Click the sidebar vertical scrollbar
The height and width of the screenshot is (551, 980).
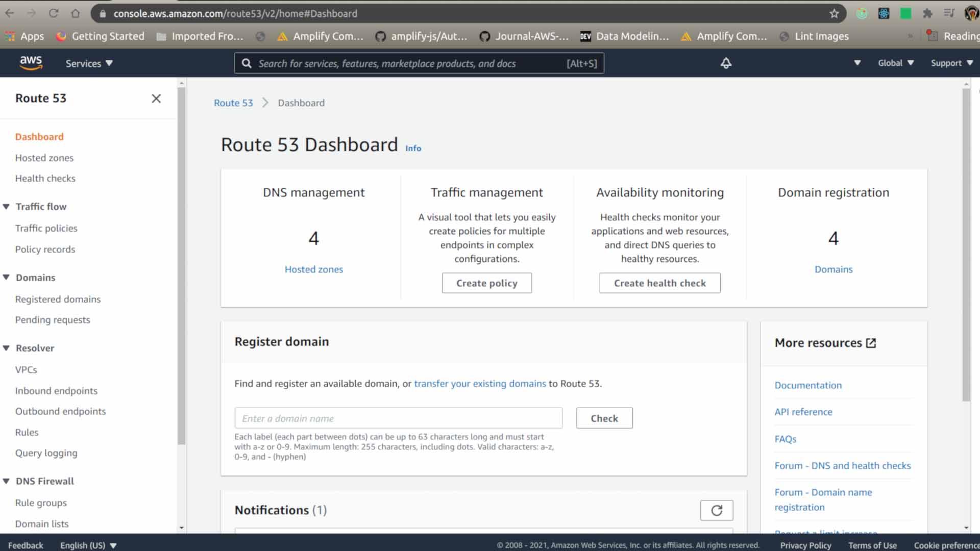[181, 265]
